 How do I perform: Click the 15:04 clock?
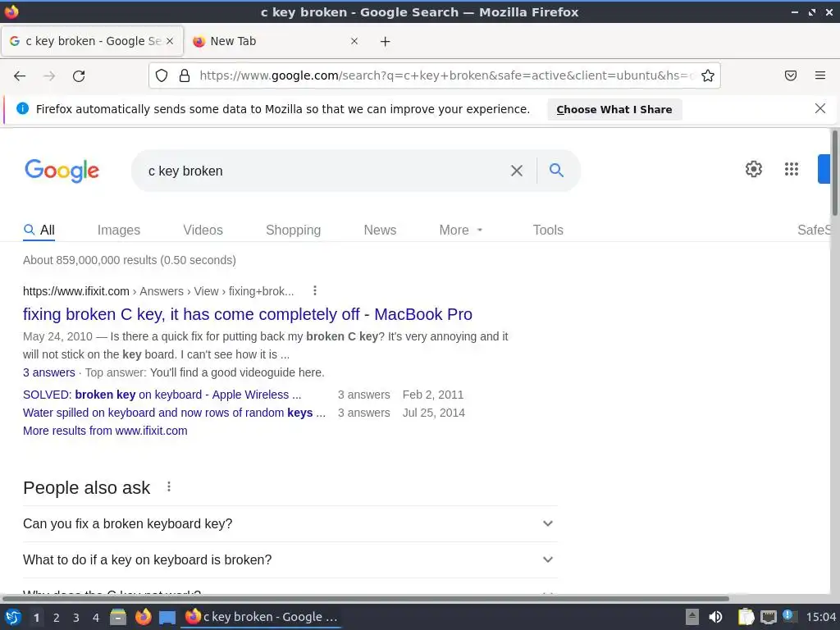(820, 617)
